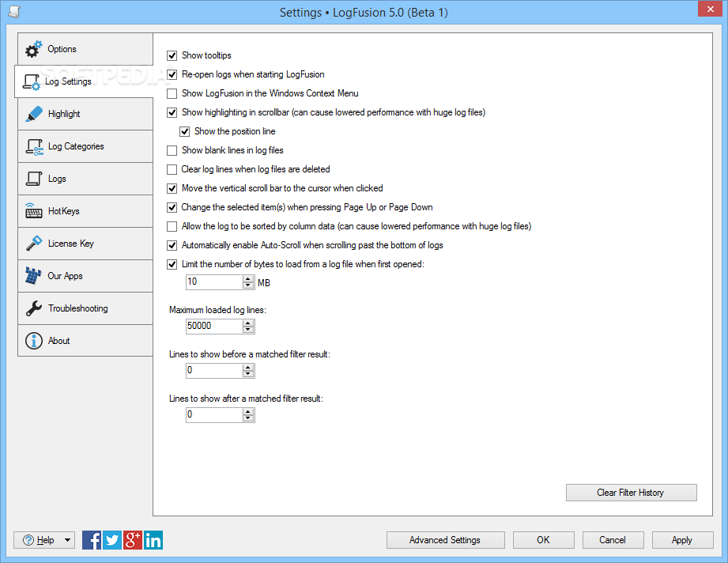Enable Show blank lines in log files
This screenshot has height=563, width=728.
click(172, 150)
